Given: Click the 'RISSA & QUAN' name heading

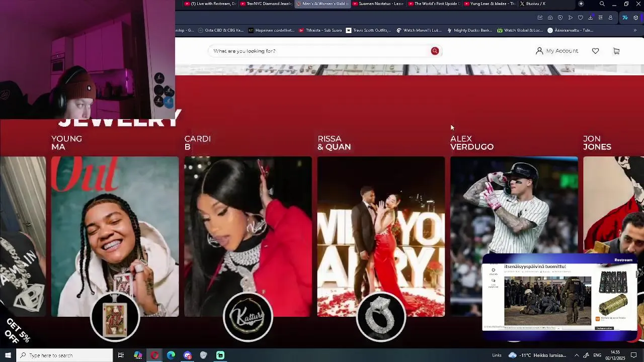Looking at the screenshot, I should click(334, 143).
